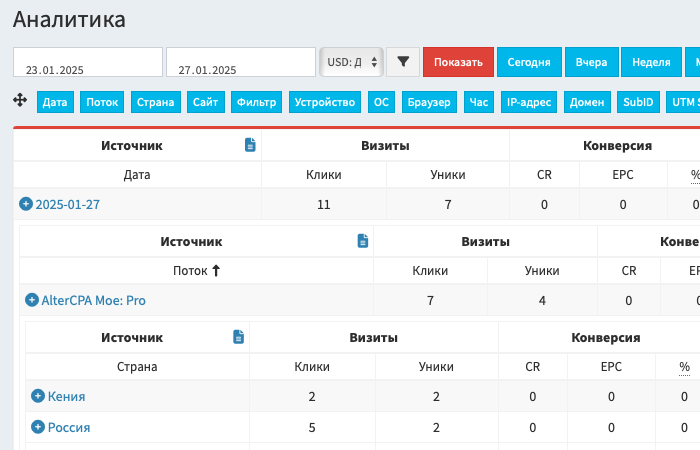Click document icon in third Источник header
Screen dimensions: 700x450
[x=238, y=337]
